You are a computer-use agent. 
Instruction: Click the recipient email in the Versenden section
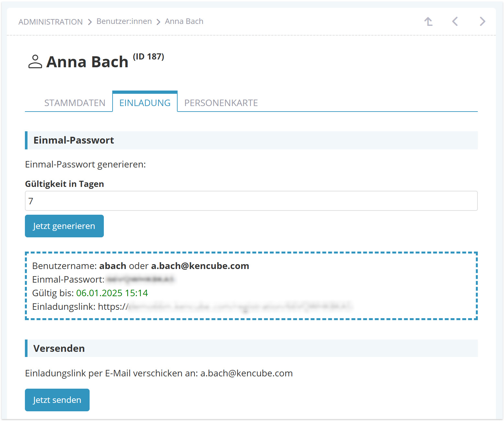click(247, 373)
